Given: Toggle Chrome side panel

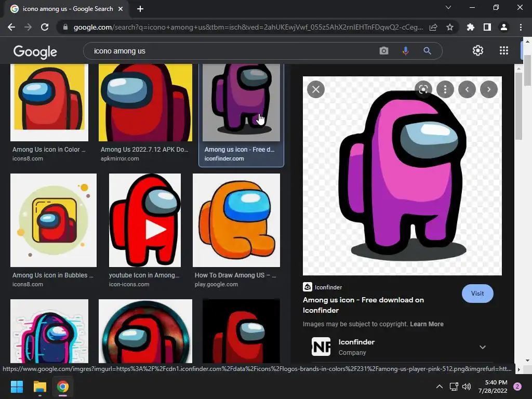Looking at the screenshot, I should click(487, 27).
